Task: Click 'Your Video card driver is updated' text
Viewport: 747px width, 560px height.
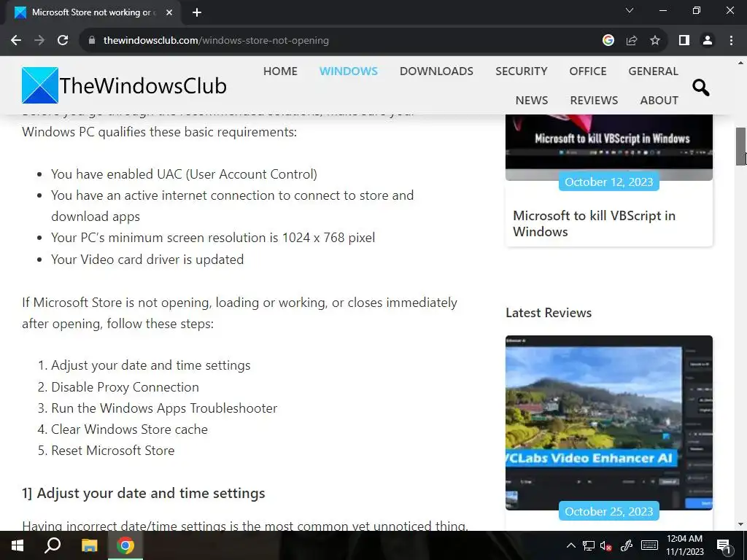Action: click(147, 260)
